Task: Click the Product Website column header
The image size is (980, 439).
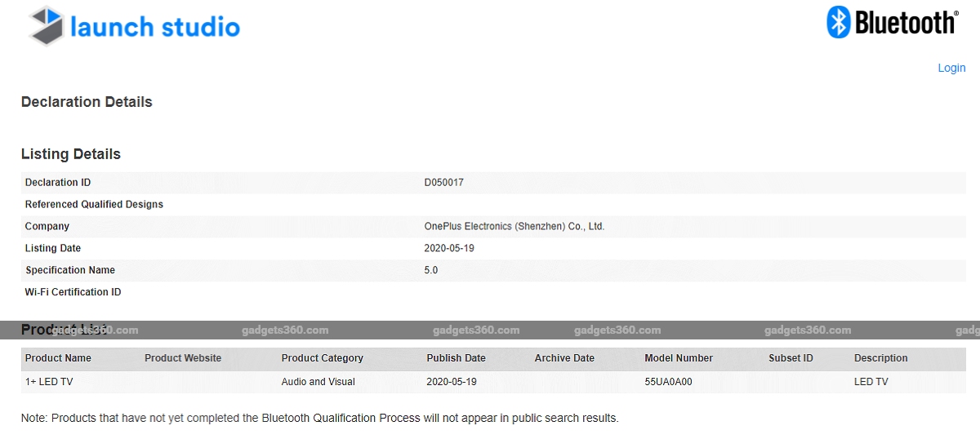Action: click(x=183, y=358)
